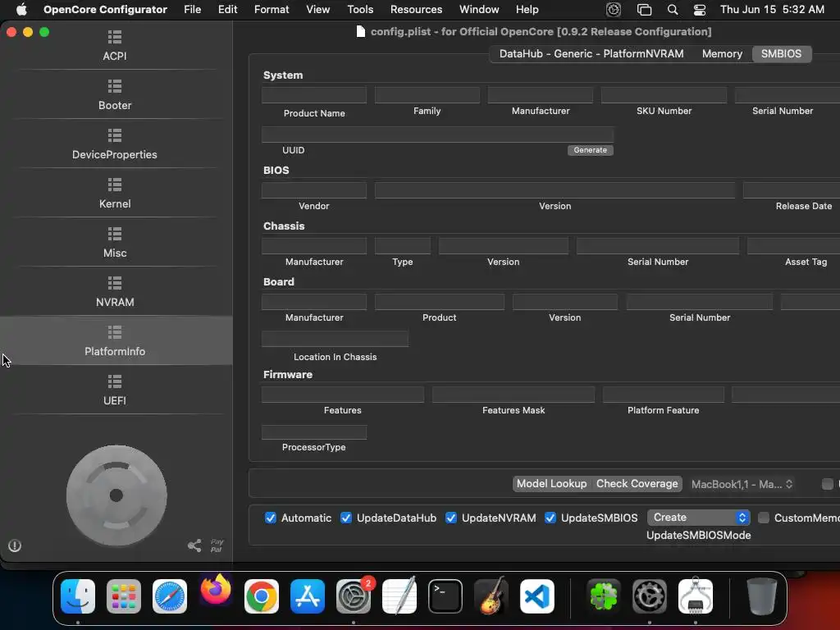The height and width of the screenshot is (630, 840).
Task: Open Finder from the Dock
Action: coord(78,596)
